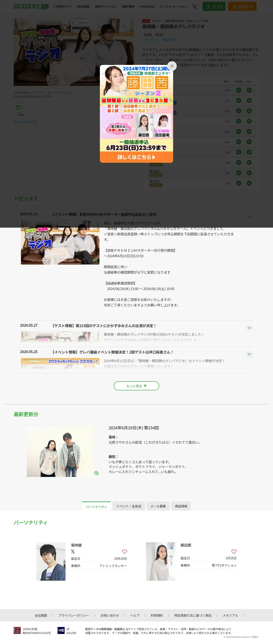Collapse the 2024.06.14 topic entry

click(249, 216)
